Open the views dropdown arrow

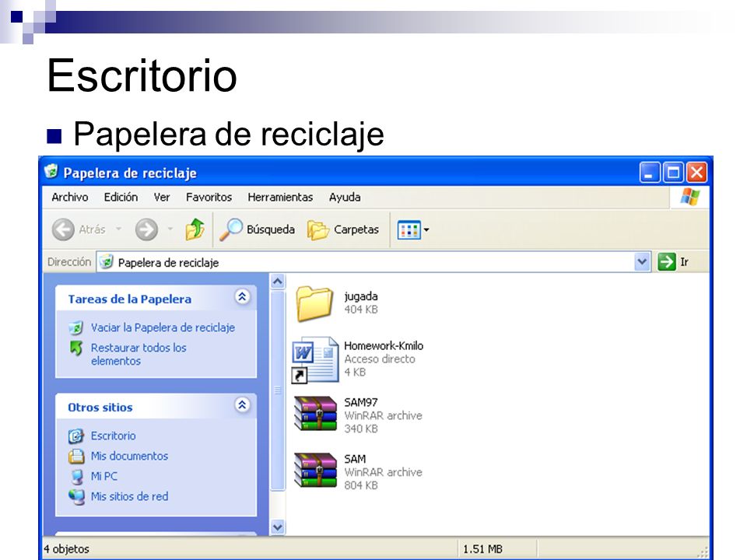426,230
